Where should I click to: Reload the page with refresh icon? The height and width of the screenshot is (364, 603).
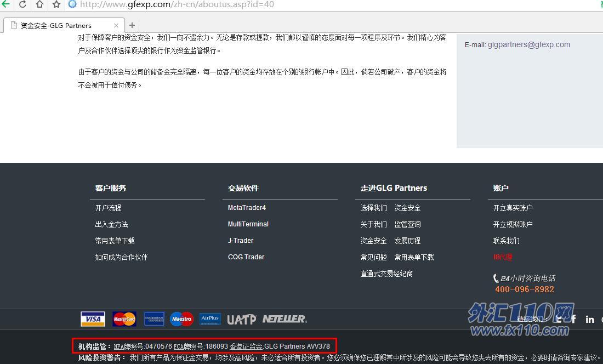[22, 4]
